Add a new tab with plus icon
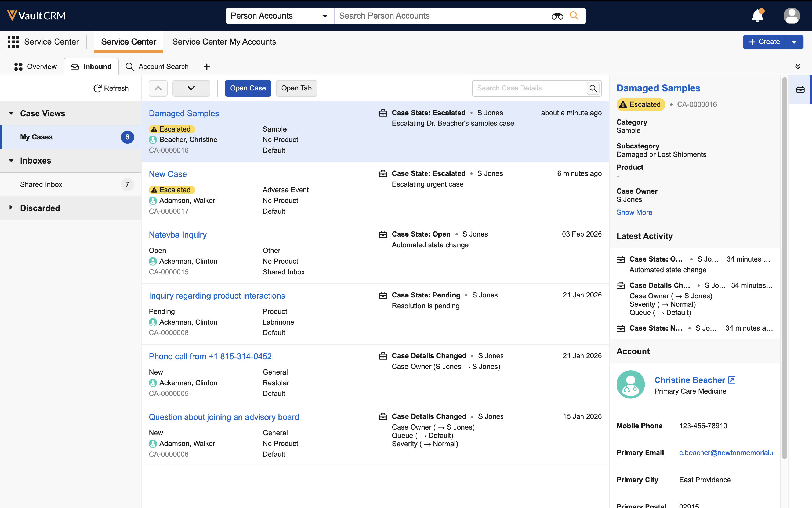 [207, 67]
